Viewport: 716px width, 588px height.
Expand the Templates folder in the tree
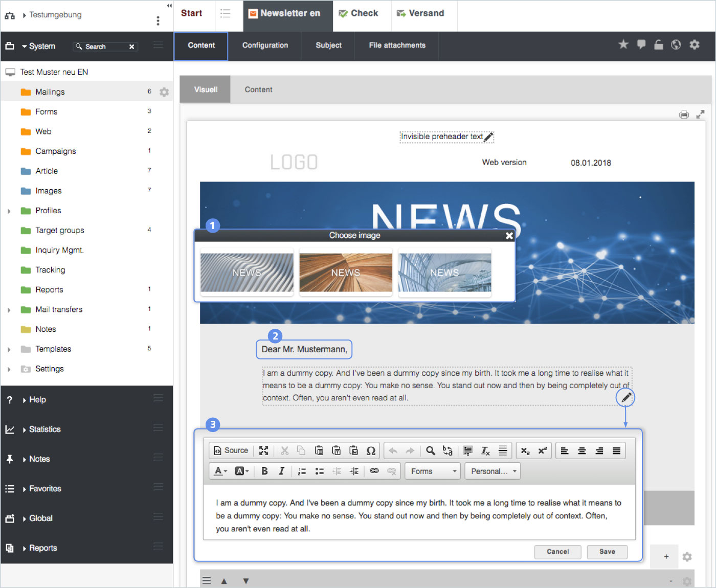click(9, 350)
